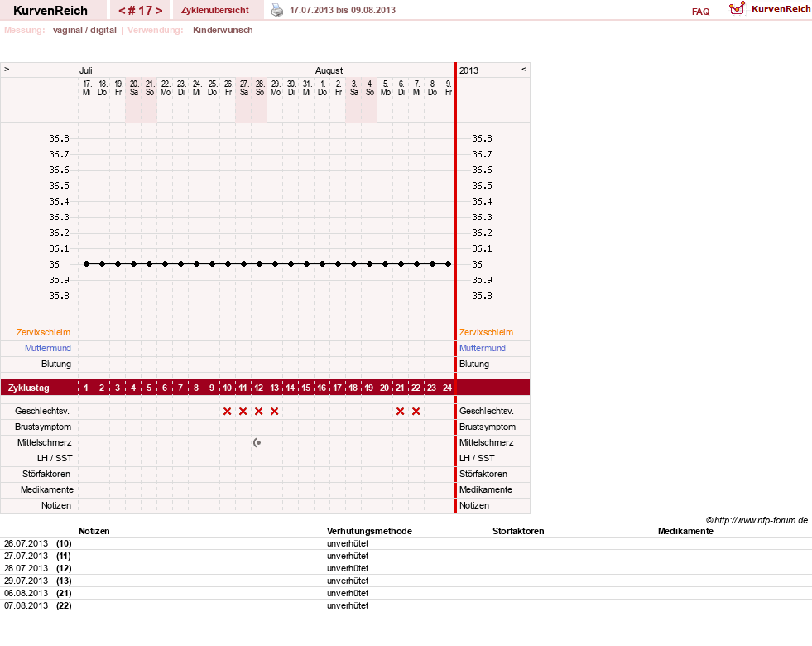Click the notes row dated 26.07.2013
The image size is (812, 646).
coord(406,543)
